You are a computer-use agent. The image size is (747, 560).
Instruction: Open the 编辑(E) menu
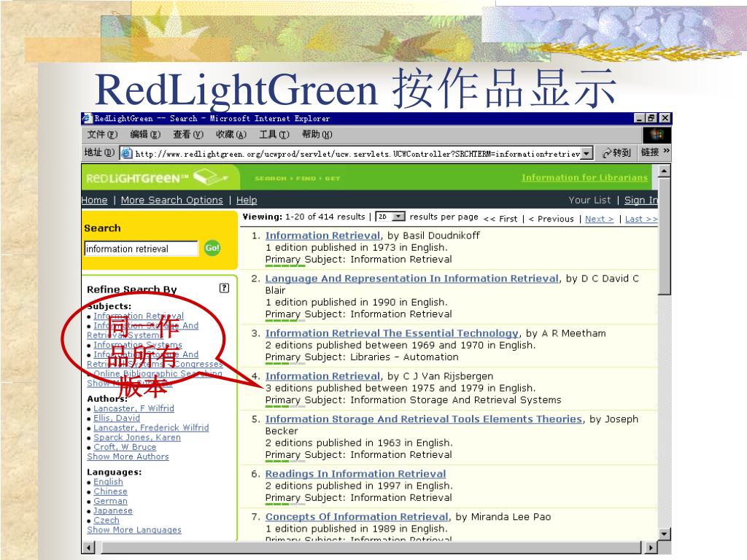(x=145, y=135)
